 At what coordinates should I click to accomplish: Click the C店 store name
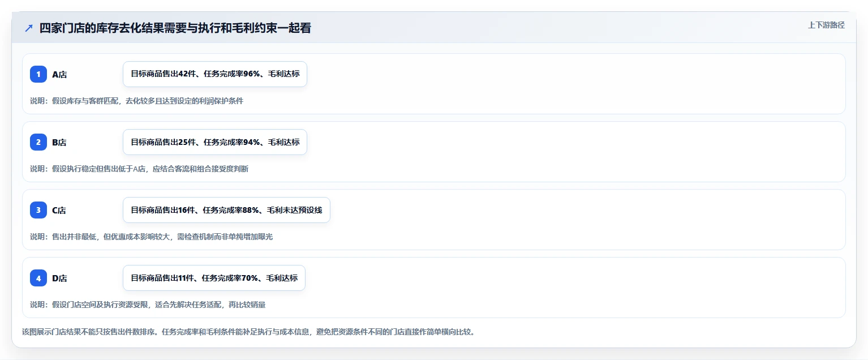[x=59, y=210]
